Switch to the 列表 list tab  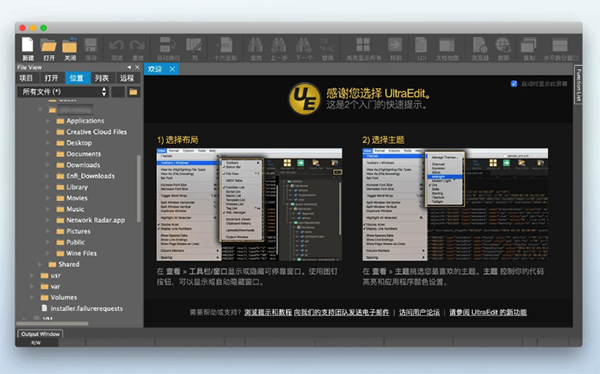pyautogui.click(x=102, y=78)
